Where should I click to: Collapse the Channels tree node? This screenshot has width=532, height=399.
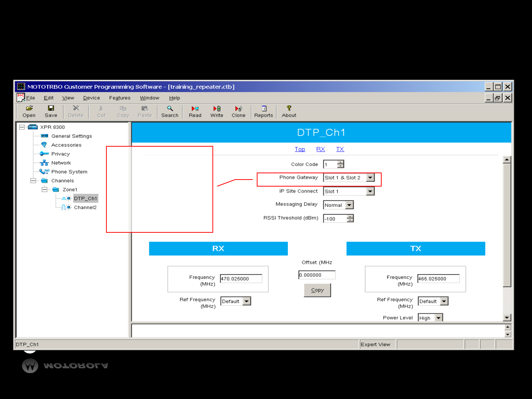pyautogui.click(x=33, y=181)
